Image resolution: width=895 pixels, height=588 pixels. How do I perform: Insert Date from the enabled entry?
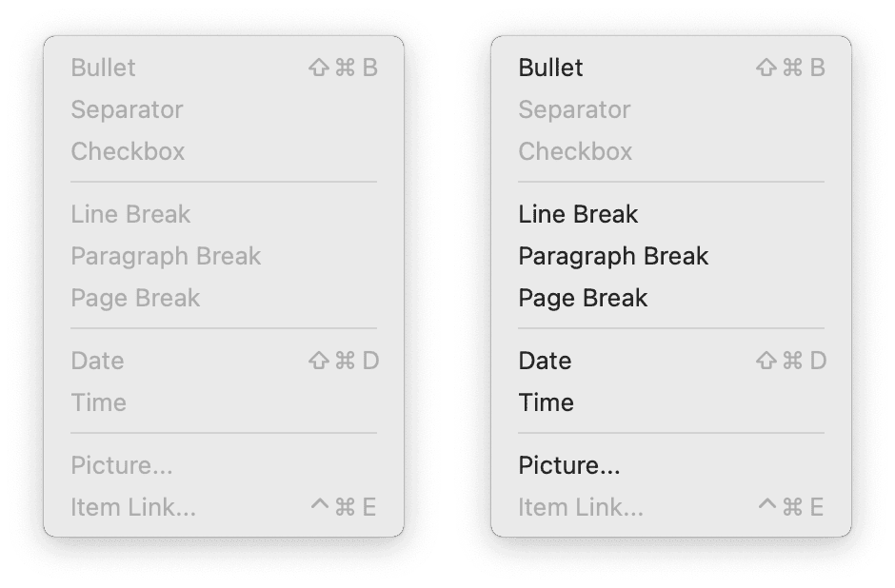545,361
